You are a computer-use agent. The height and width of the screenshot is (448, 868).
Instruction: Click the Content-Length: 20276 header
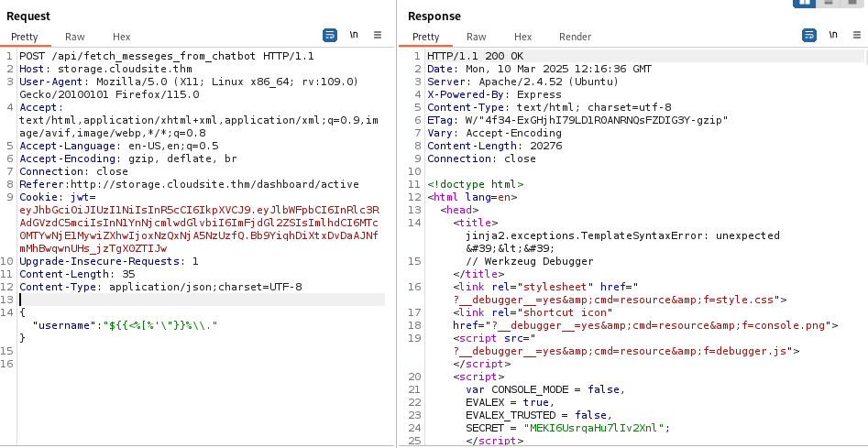pos(494,146)
